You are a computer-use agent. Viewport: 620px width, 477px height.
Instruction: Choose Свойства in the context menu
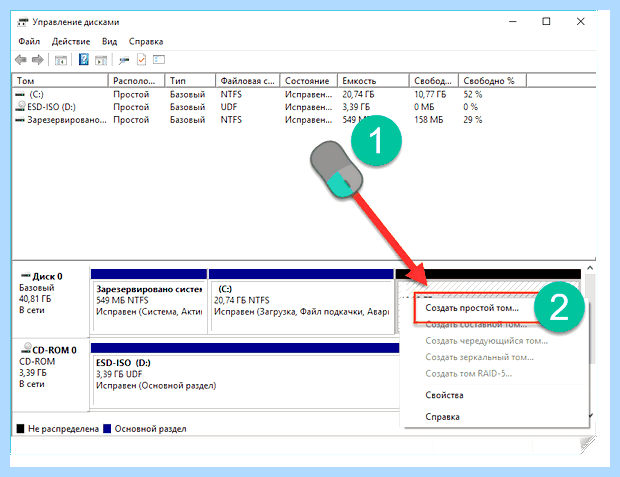pos(444,395)
